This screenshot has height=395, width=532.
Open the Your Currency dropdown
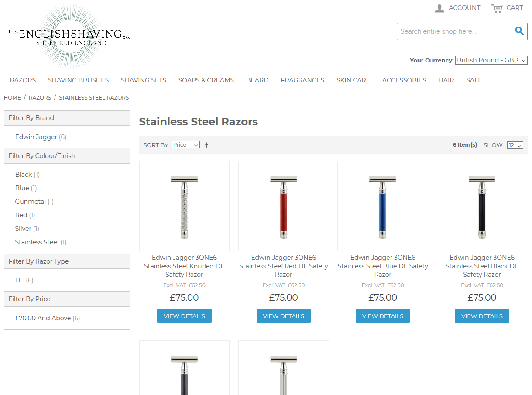[491, 60]
